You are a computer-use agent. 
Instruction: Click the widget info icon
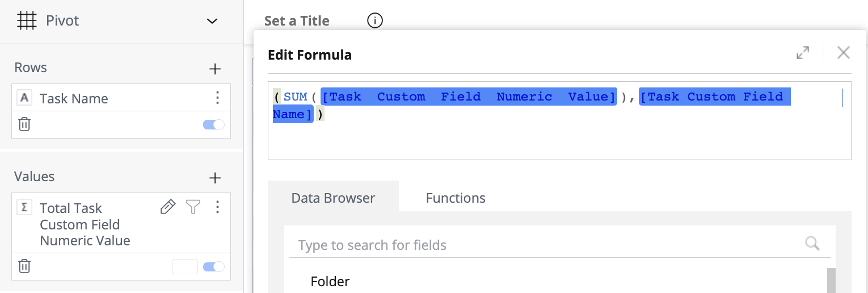coord(375,21)
